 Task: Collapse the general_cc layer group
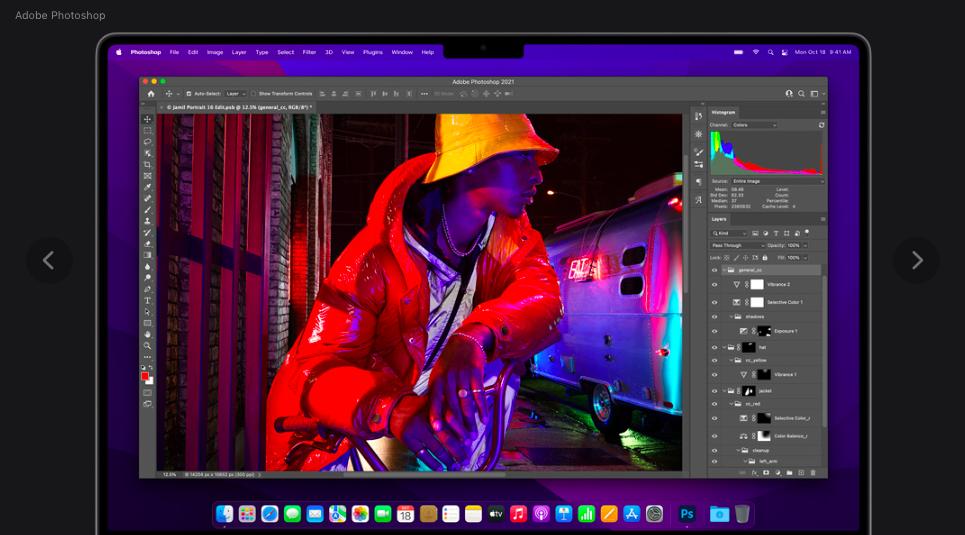point(724,270)
